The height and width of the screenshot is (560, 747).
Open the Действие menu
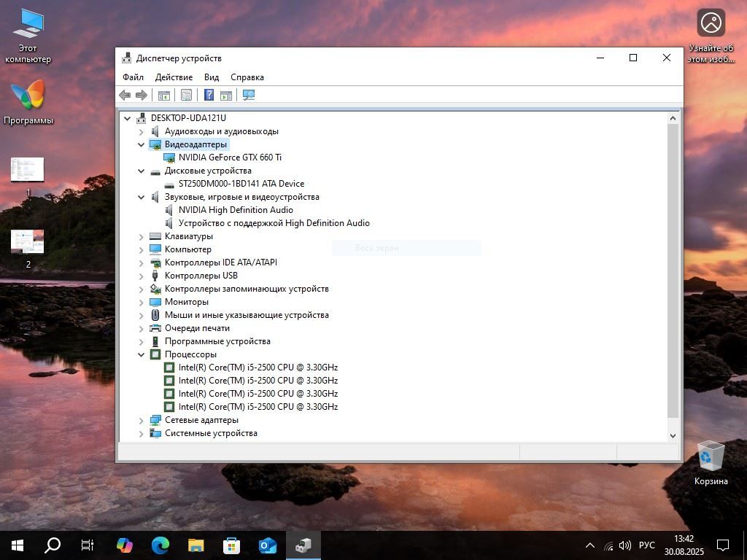click(174, 77)
